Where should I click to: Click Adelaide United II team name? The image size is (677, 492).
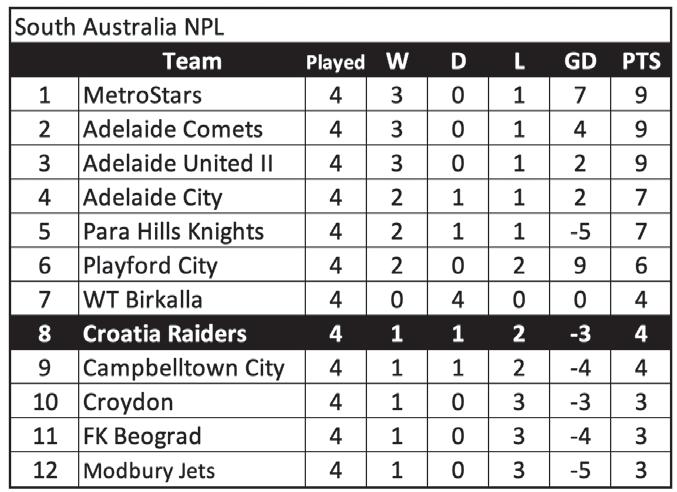[x=178, y=163]
